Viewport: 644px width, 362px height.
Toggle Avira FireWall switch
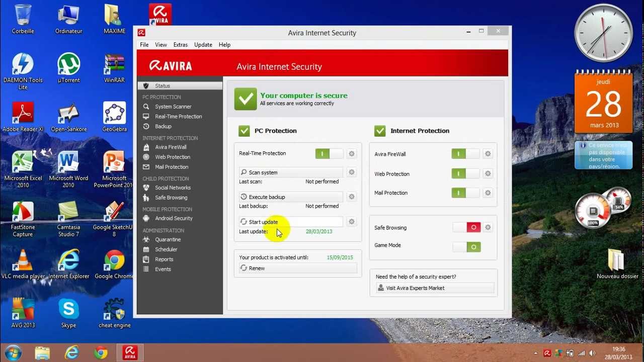click(465, 154)
